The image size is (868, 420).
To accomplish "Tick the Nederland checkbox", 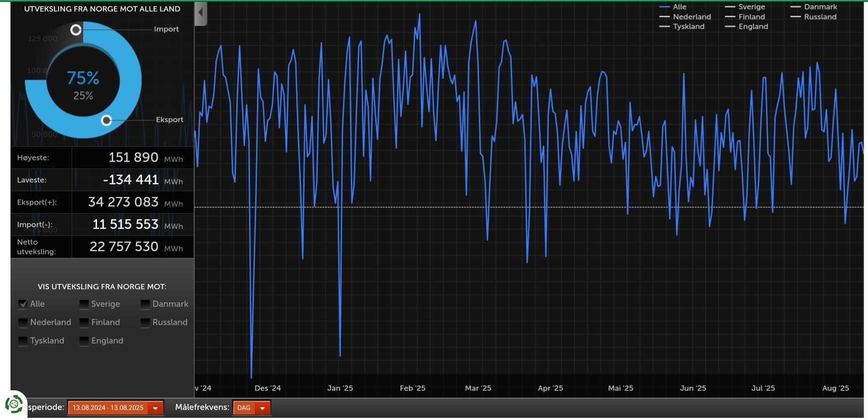I will [x=23, y=322].
